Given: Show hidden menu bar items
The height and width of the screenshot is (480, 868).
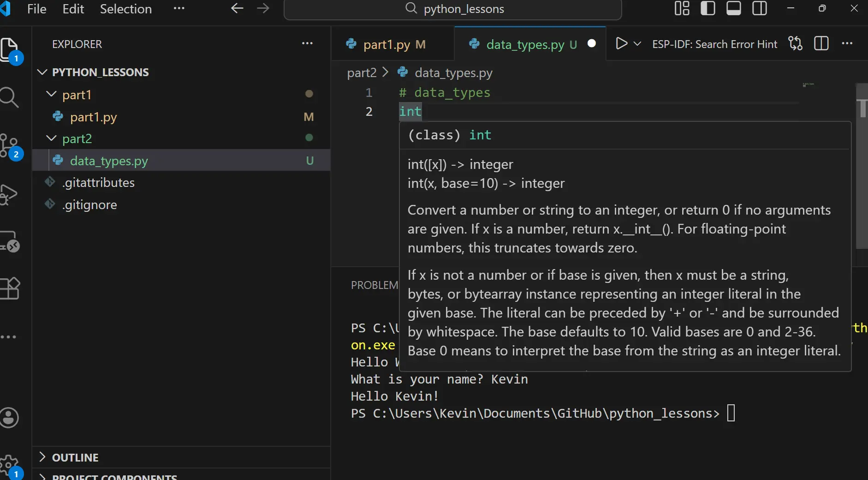Looking at the screenshot, I should [179, 8].
